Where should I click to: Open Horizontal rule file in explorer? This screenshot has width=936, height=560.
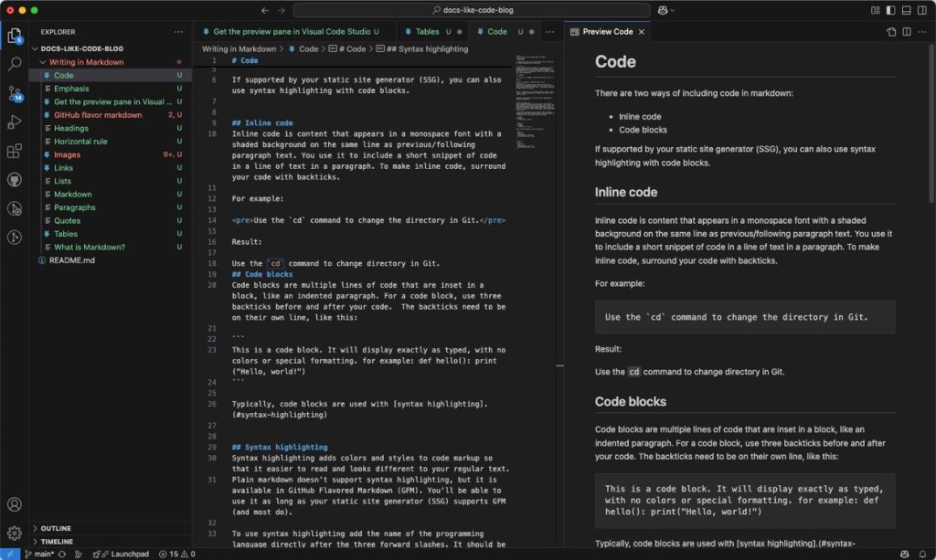(x=111, y=142)
